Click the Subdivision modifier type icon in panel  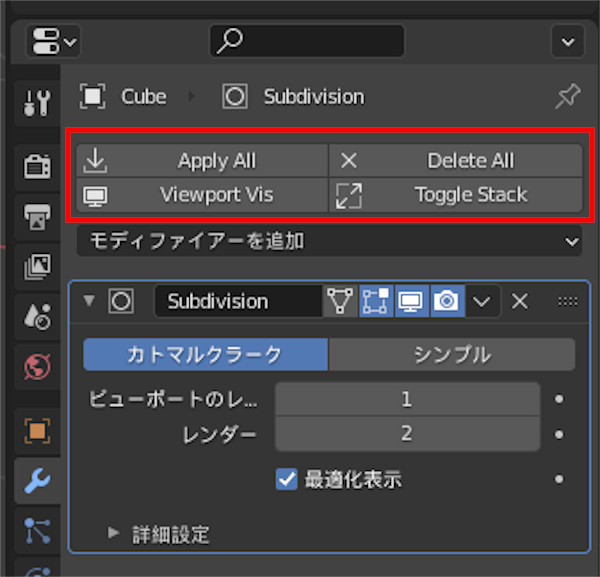coord(121,301)
